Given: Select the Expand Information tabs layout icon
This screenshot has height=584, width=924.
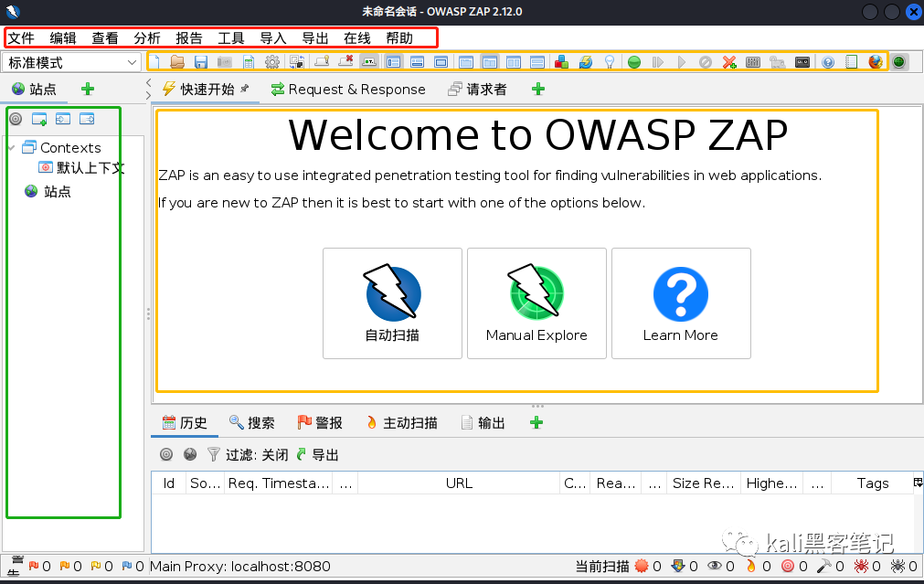Looking at the screenshot, I should click(x=417, y=62).
